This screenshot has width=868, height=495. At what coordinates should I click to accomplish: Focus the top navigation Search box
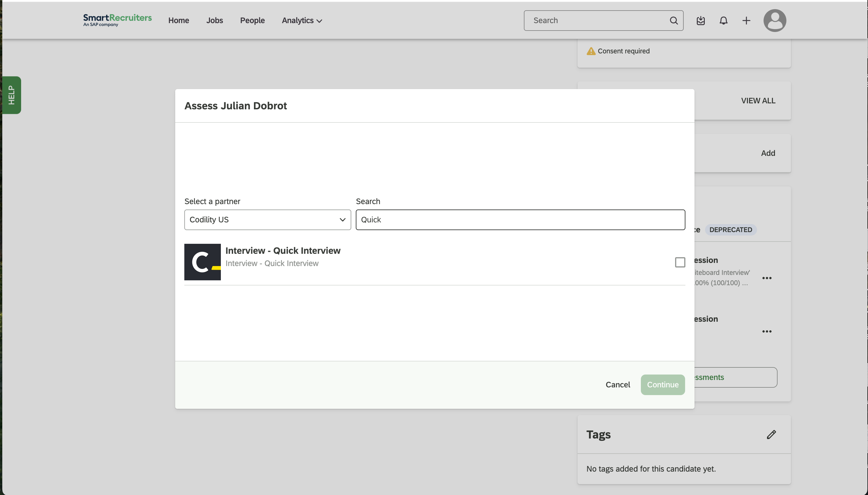coord(603,20)
